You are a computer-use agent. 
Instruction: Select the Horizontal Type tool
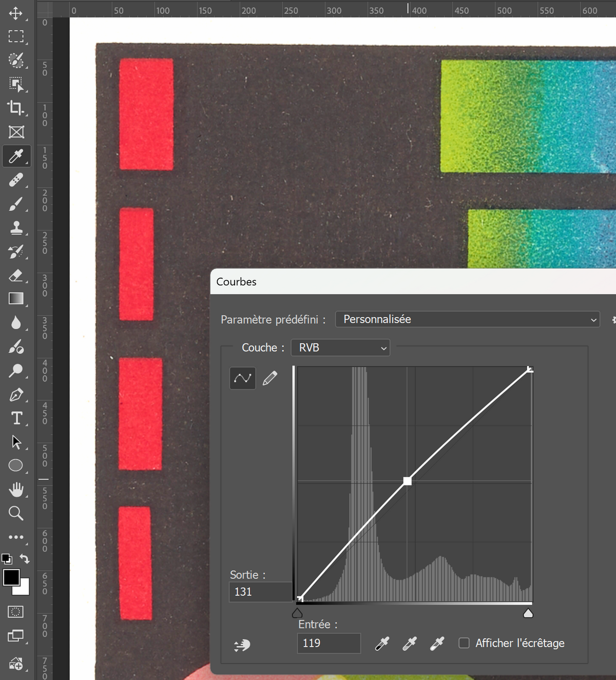16,418
